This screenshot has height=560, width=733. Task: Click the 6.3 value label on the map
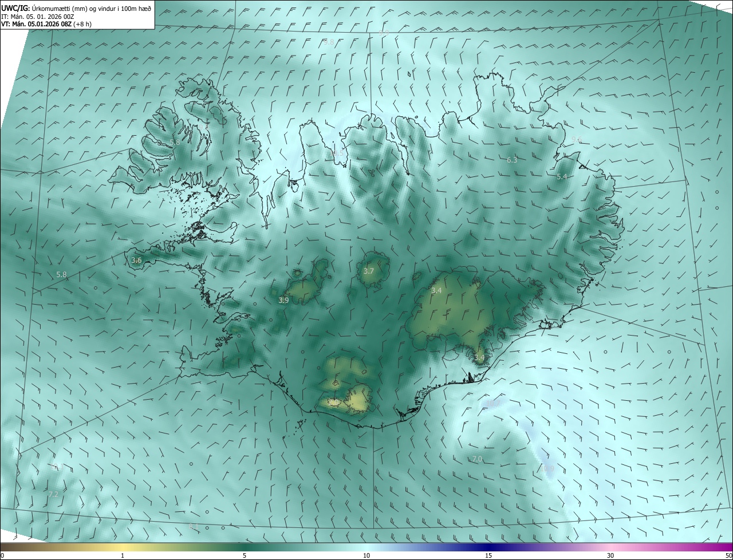click(512, 160)
